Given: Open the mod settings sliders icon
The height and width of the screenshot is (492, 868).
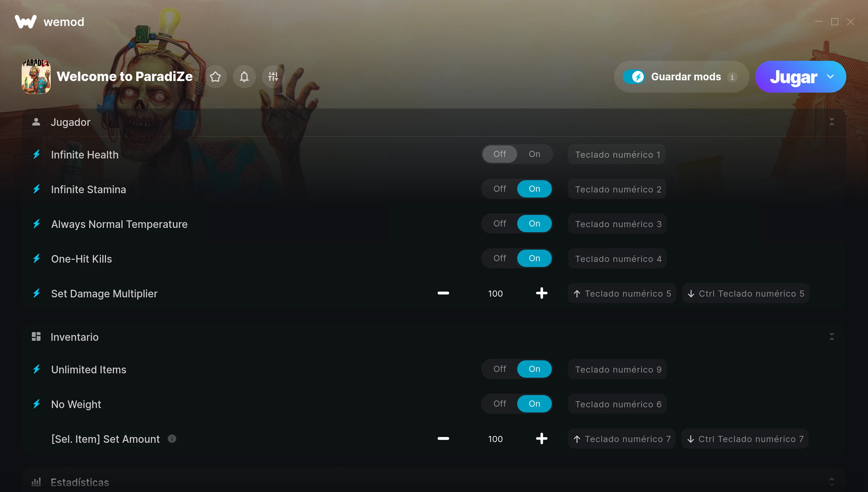Looking at the screenshot, I should tap(273, 77).
